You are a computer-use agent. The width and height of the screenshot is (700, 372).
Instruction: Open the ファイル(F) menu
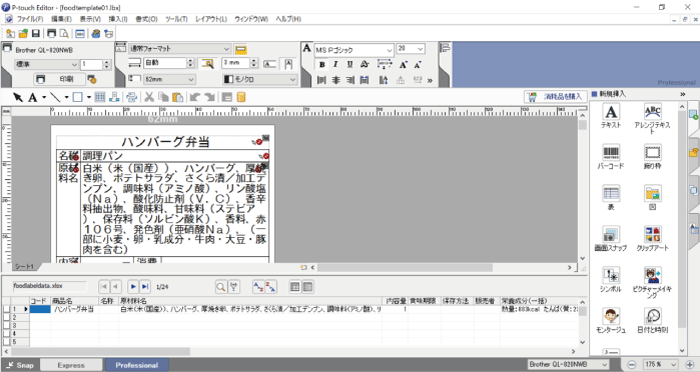[29, 19]
